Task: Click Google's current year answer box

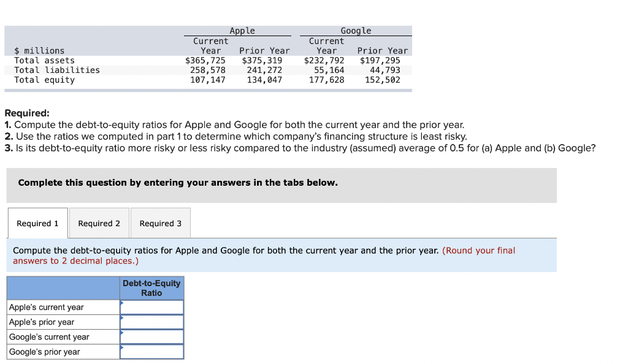Action: click(153, 336)
